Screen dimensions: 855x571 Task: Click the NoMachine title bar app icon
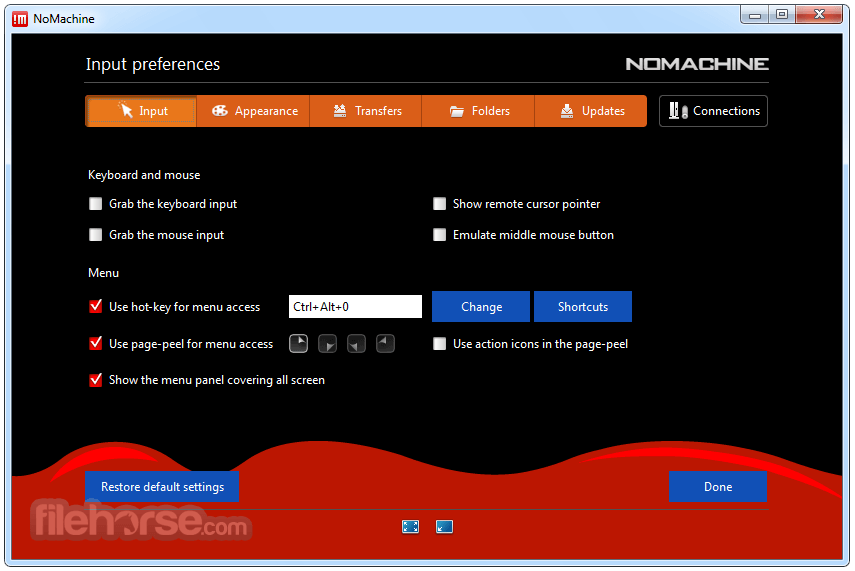(x=20, y=19)
